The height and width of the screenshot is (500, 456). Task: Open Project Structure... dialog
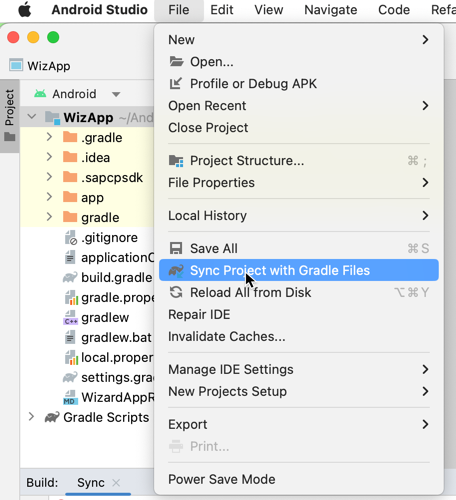299,161
